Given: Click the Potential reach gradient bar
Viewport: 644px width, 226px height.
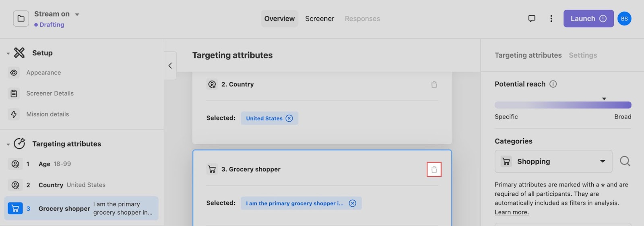Looking at the screenshot, I should (563, 105).
